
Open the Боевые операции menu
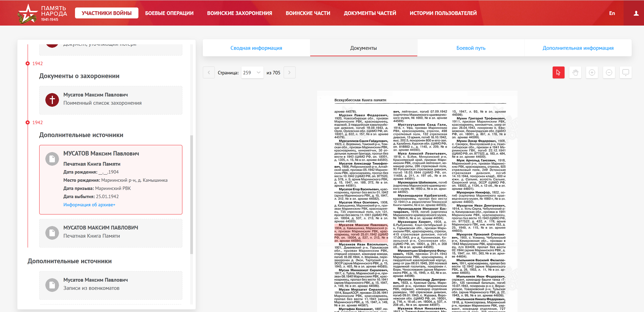169,13
